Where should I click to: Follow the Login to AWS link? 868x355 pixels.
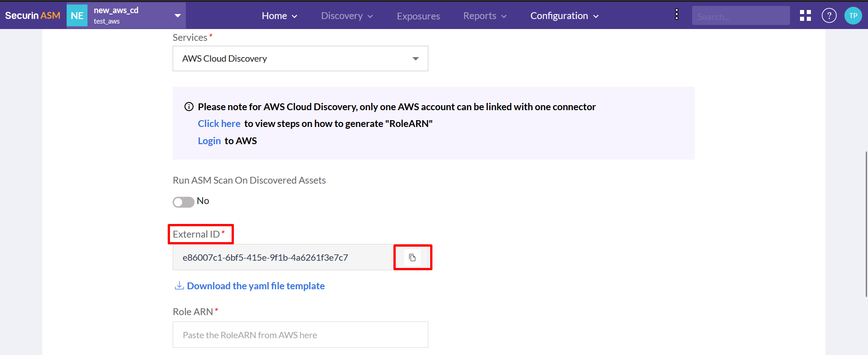(x=209, y=141)
